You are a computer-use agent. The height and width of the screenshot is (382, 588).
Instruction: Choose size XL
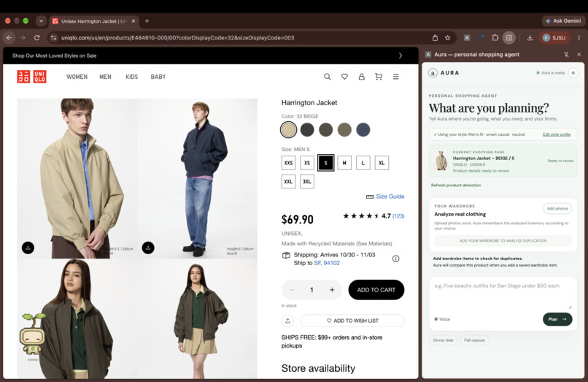(382, 163)
